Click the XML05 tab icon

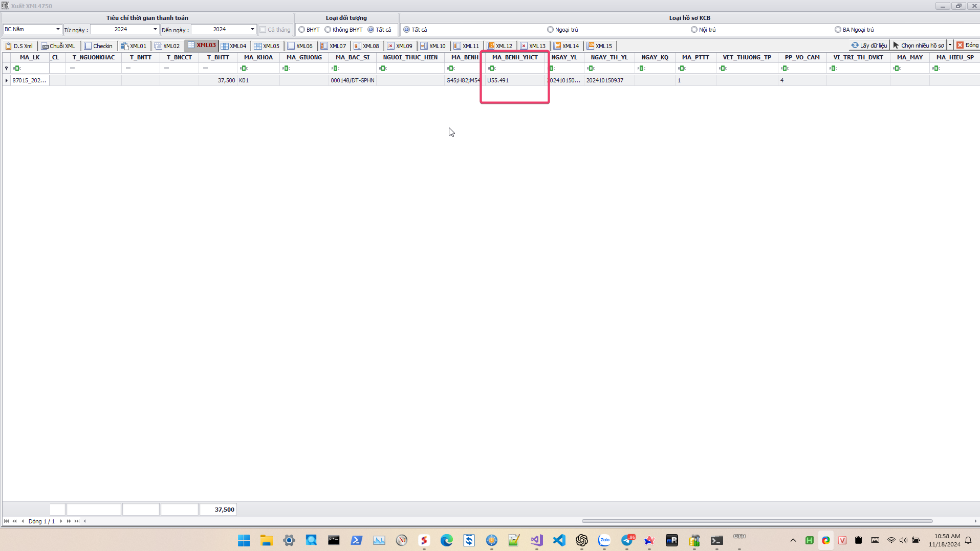point(258,46)
